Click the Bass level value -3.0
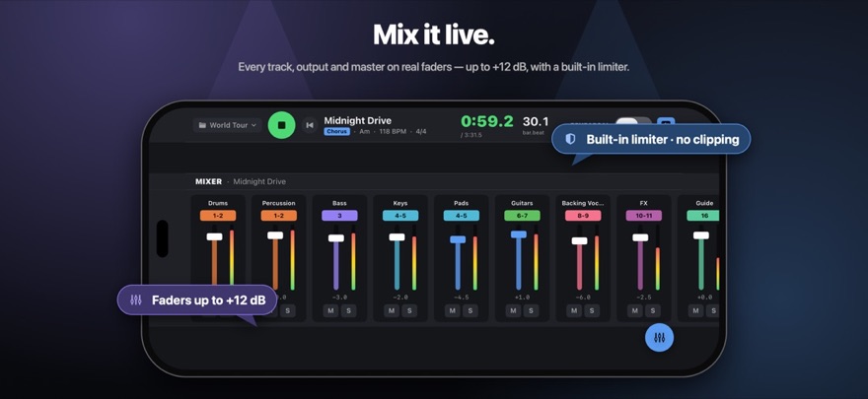Image resolution: width=868 pixels, height=399 pixels. pos(339,298)
